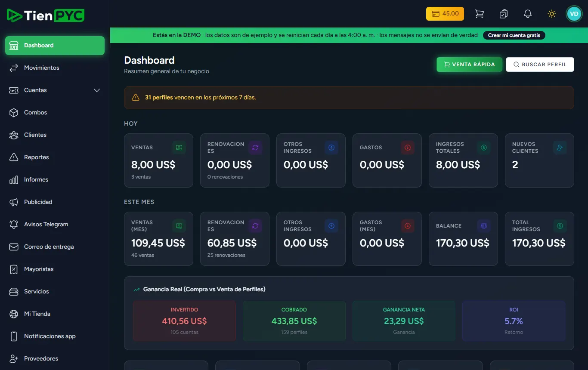The height and width of the screenshot is (370, 588).
Task: Open Combos in the sidebar
Action: (x=55, y=113)
